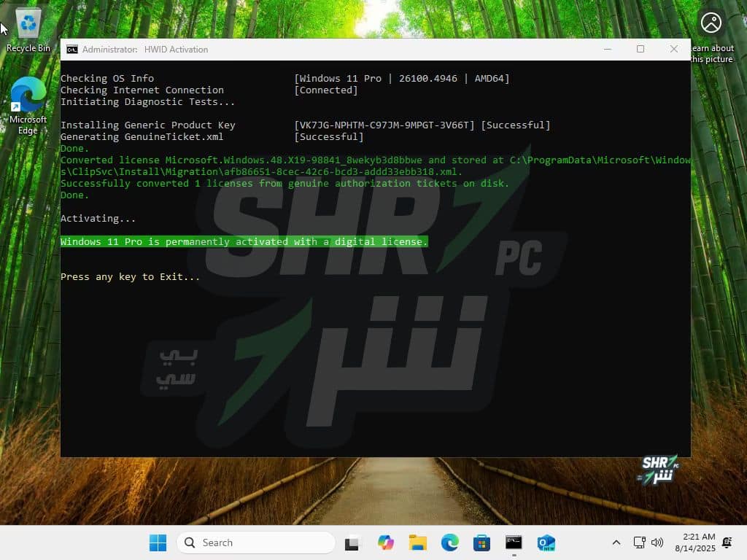Click the 'Checking Internet Connection' line
Viewport: 747px width, 560px height.
pos(142,90)
